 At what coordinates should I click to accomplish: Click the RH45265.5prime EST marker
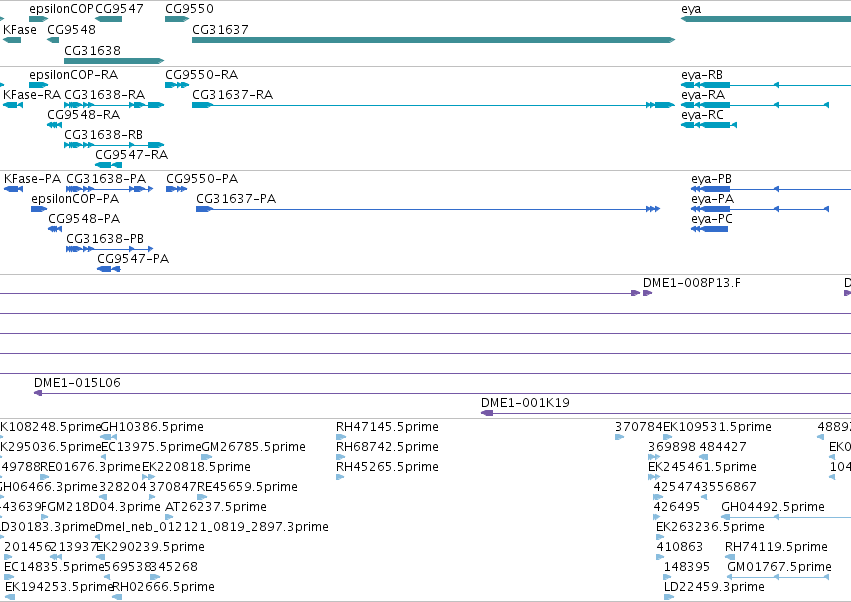340,477
